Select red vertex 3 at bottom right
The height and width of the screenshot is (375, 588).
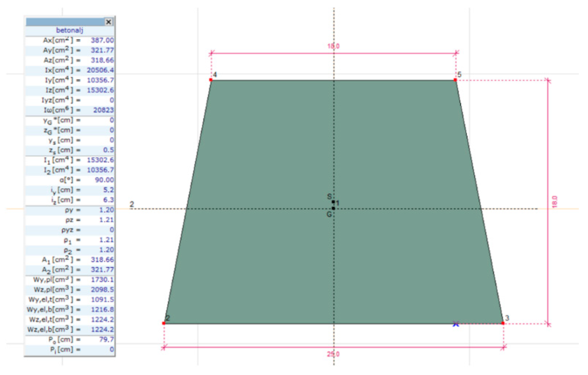click(x=503, y=323)
